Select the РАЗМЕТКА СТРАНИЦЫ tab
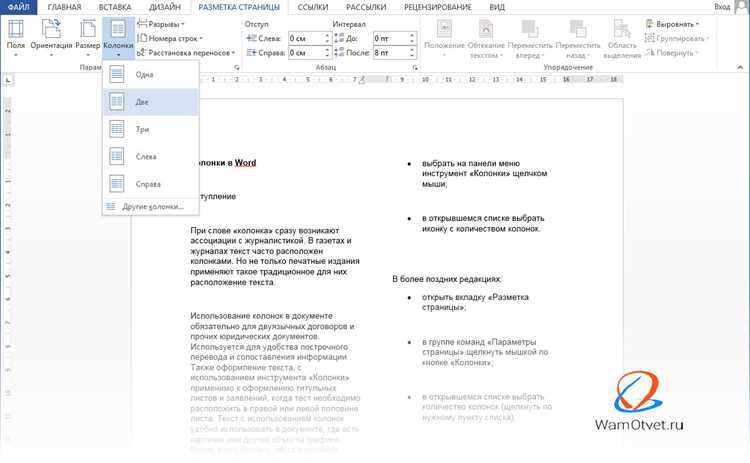750x463 pixels. (239, 7)
